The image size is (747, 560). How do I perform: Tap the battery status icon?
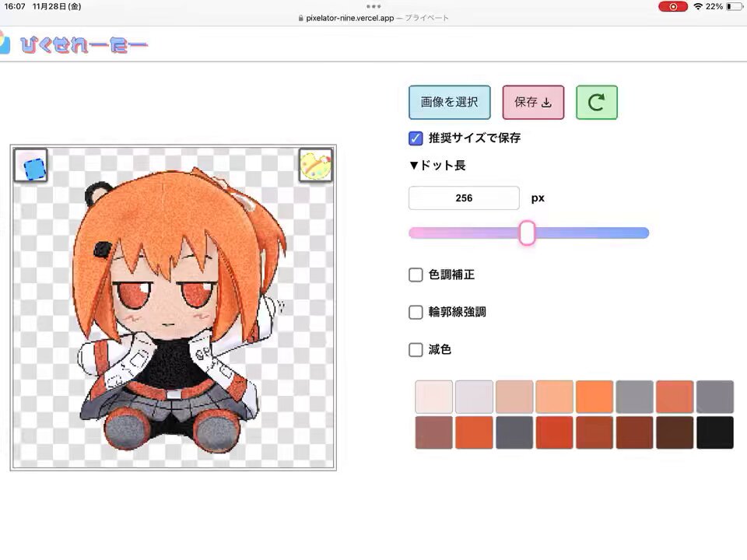click(x=734, y=7)
